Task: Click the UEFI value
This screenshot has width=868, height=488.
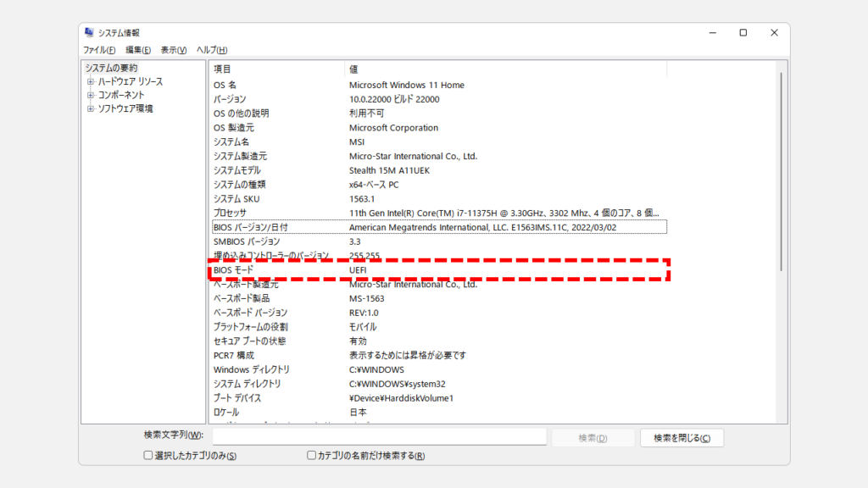Action: pos(358,270)
